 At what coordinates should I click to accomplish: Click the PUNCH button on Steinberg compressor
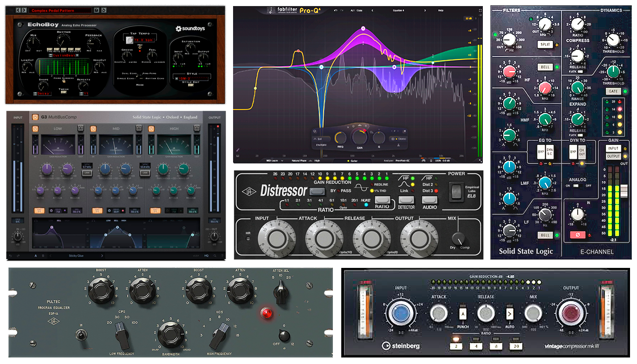[x=462, y=314]
